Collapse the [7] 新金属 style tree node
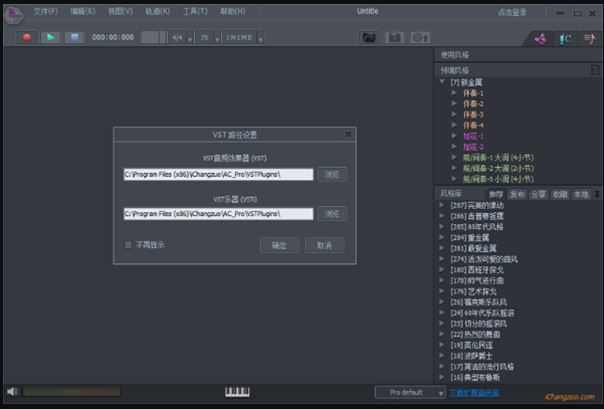 tap(442, 82)
